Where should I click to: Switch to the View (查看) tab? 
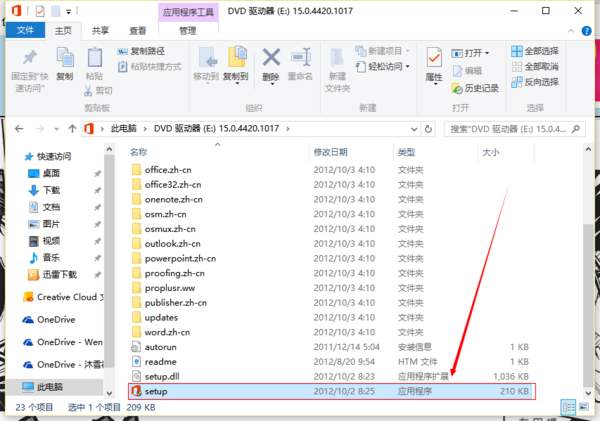[x=138, y=30]
